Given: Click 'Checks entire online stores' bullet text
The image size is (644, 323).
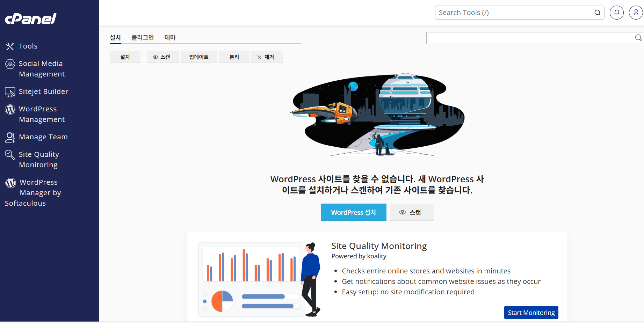Looking at the screenshot, I should [x=426, y=271].
